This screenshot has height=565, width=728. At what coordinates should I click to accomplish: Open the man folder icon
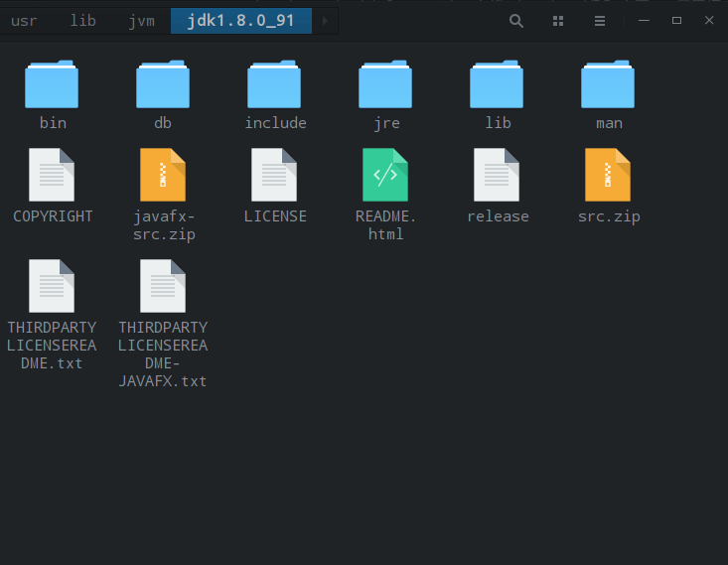[x=608, y=84]
